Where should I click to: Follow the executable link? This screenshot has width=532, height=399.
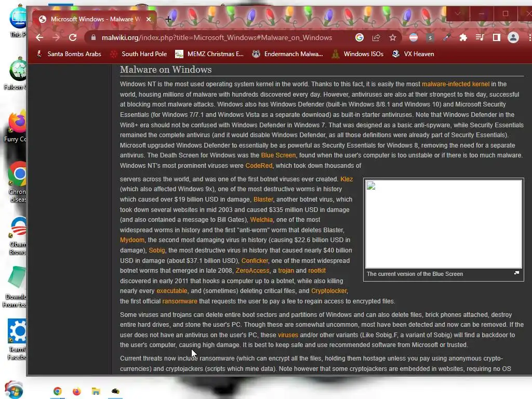171,291
